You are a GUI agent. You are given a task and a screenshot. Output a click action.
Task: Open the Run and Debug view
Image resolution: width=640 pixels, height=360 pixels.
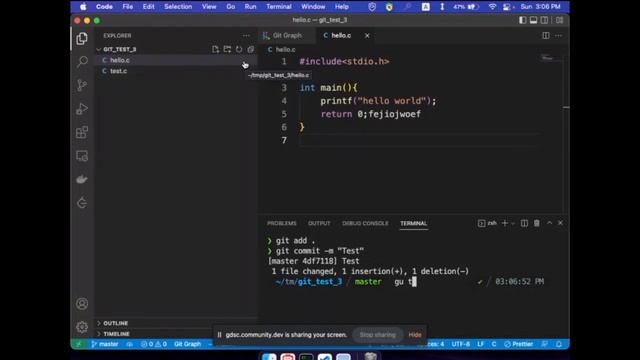click(x=82, y=109)
